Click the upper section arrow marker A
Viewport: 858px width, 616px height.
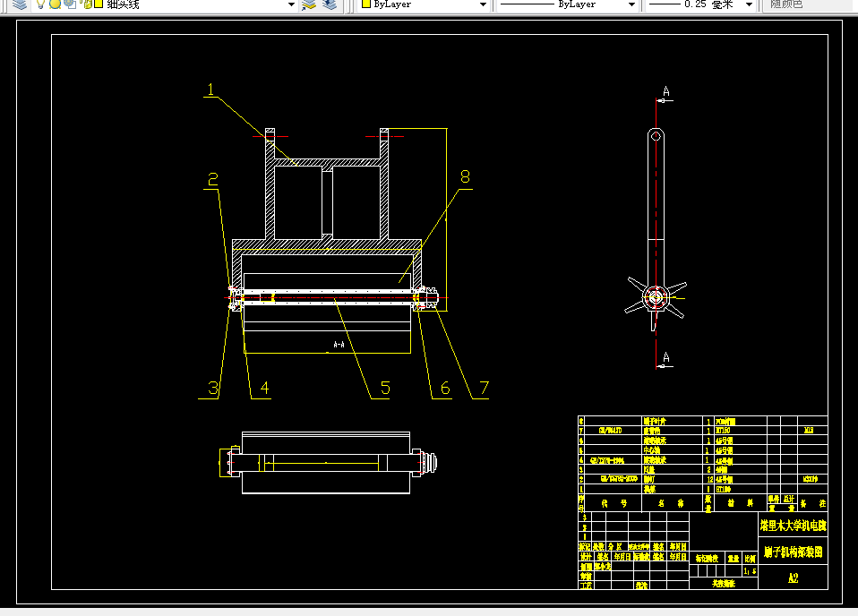point(666,91)
